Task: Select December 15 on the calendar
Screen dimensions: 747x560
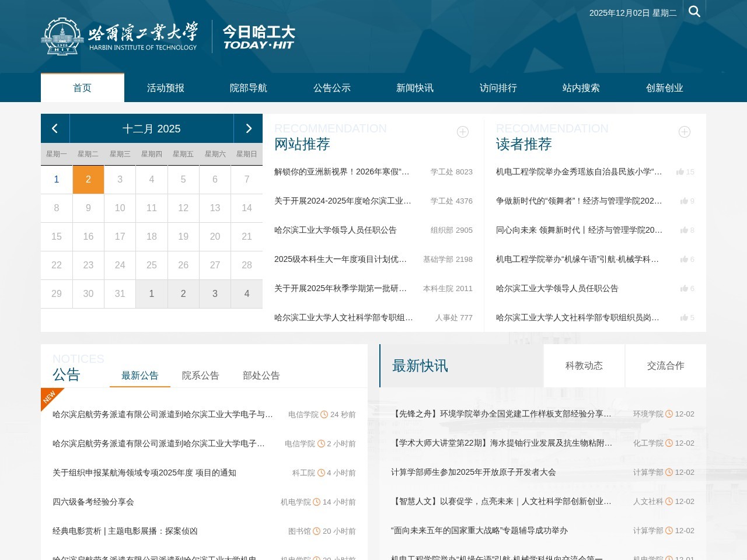Action: [57, 236]
